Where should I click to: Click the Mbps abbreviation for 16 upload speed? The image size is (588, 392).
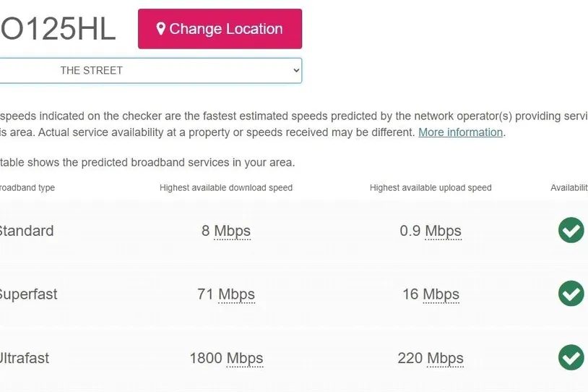coord(441,295)
